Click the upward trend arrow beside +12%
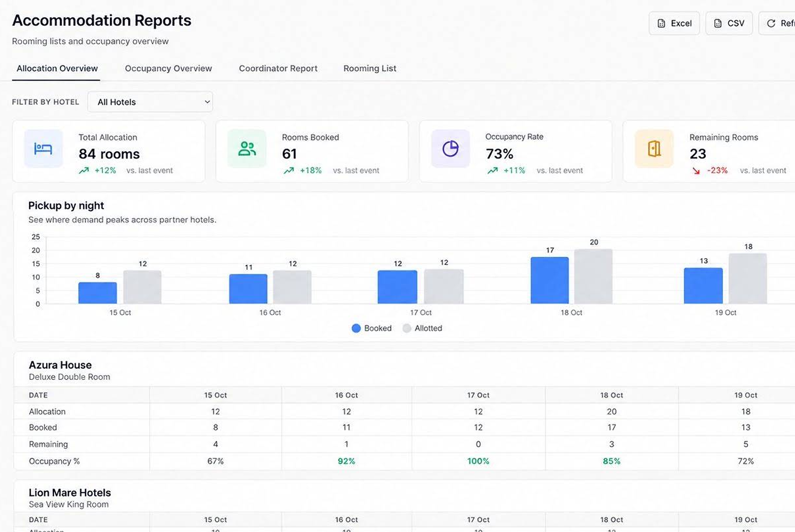The image size is (795, 532). [84, 170]
